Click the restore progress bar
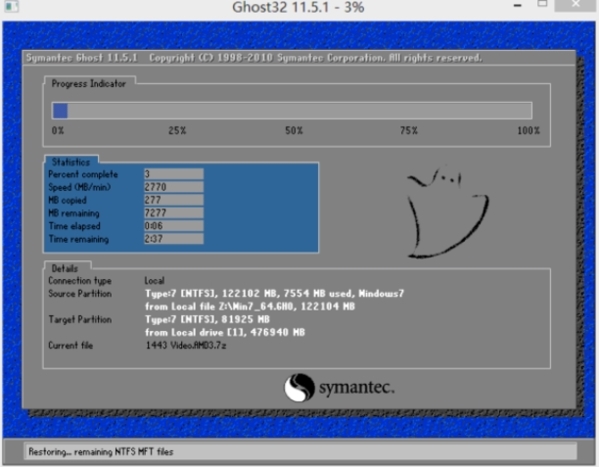 292,111
